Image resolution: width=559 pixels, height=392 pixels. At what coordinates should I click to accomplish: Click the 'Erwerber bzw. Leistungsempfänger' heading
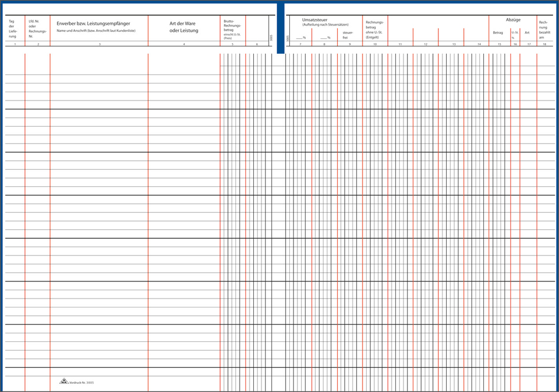coord(93,24)
